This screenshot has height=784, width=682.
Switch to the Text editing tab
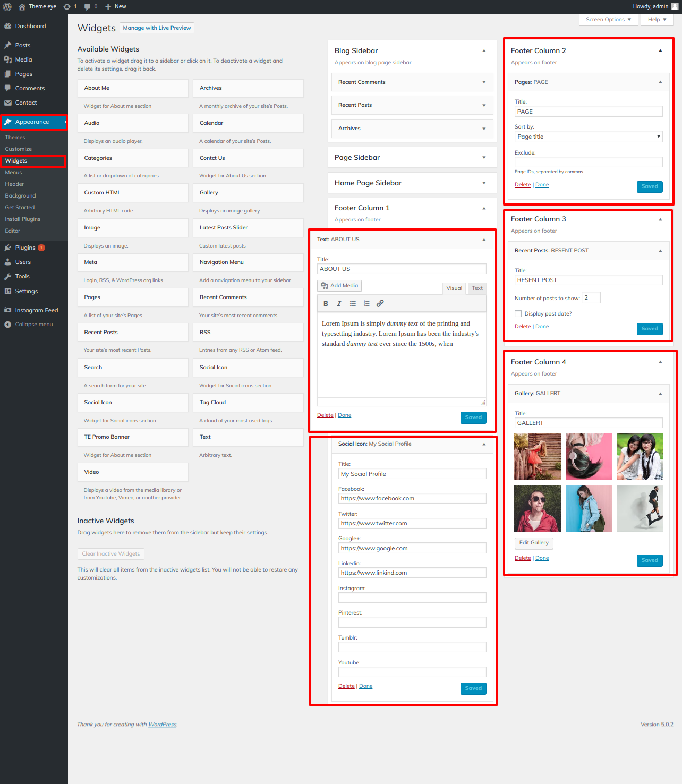pos(476,288)
